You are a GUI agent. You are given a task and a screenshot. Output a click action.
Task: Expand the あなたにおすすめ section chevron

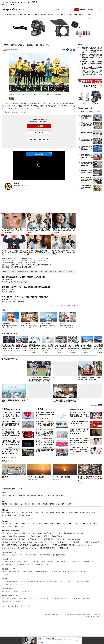(17, 359)
